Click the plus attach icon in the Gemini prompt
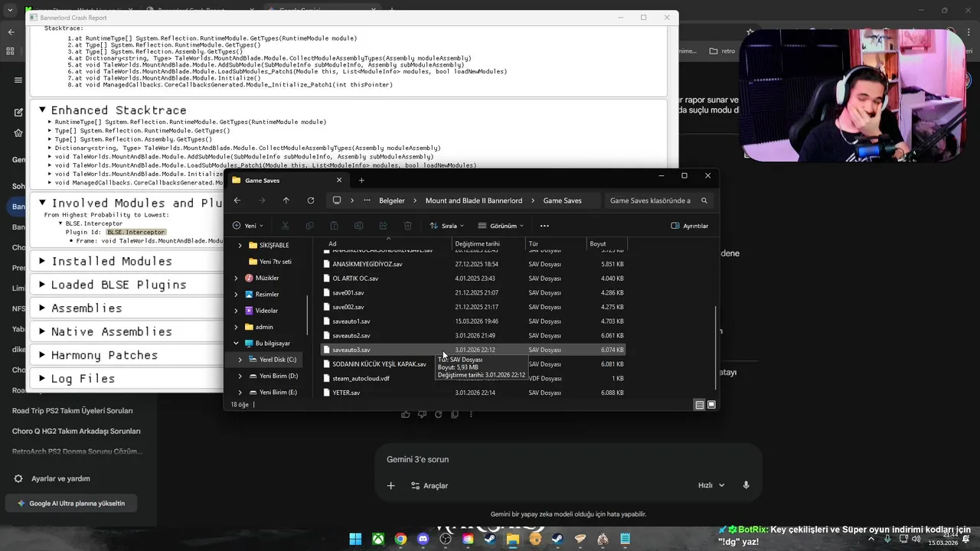Image resolution: width=980 pixels, height=551 pixels. tap(390, 485)
